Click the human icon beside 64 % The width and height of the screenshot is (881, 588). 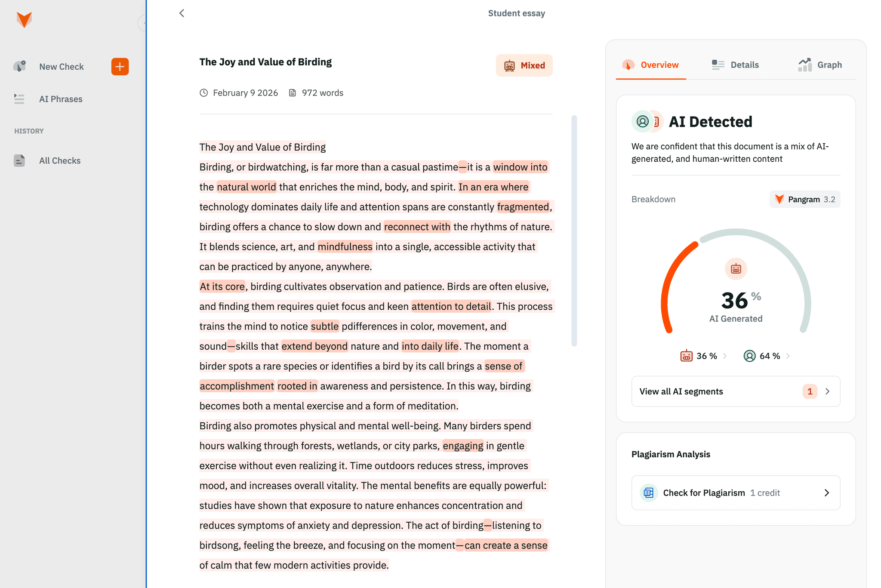click(x=750, y=356)
